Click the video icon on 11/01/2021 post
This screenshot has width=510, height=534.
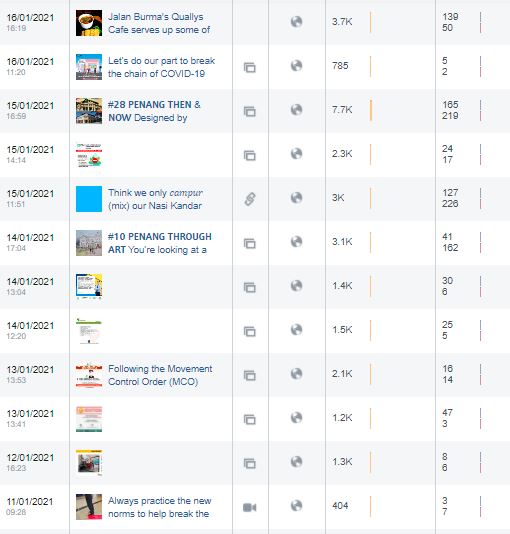[x=250, y=507]
